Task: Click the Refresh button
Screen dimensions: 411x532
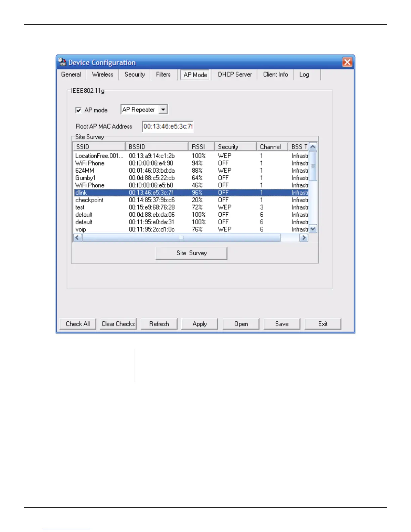Action: pos(159,324)
